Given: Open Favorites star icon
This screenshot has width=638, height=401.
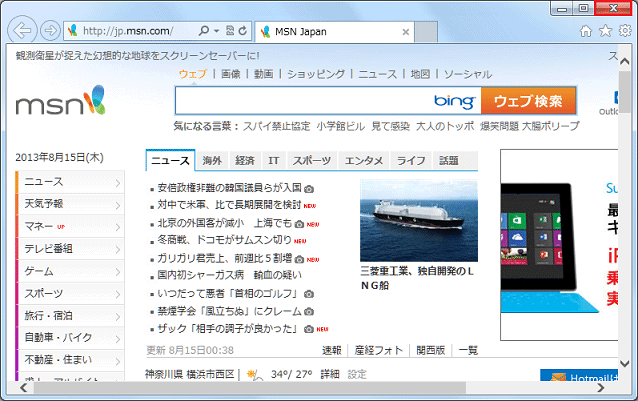Looking at the screenshot, I should [x=605, y=31].
